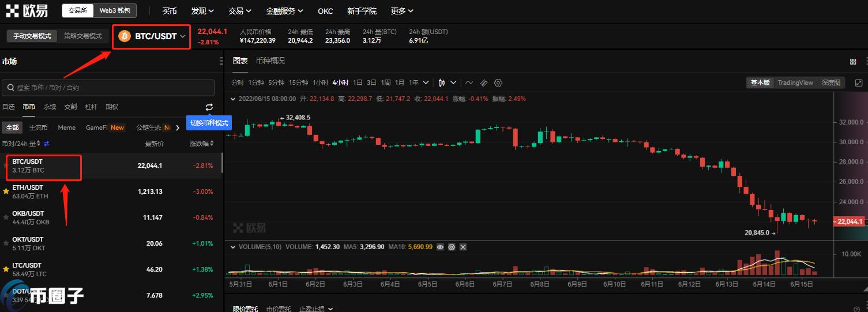The width and height of the screenshot is (868, 312).
Task: Open chart settings gear icon
Action: (498, 82)
